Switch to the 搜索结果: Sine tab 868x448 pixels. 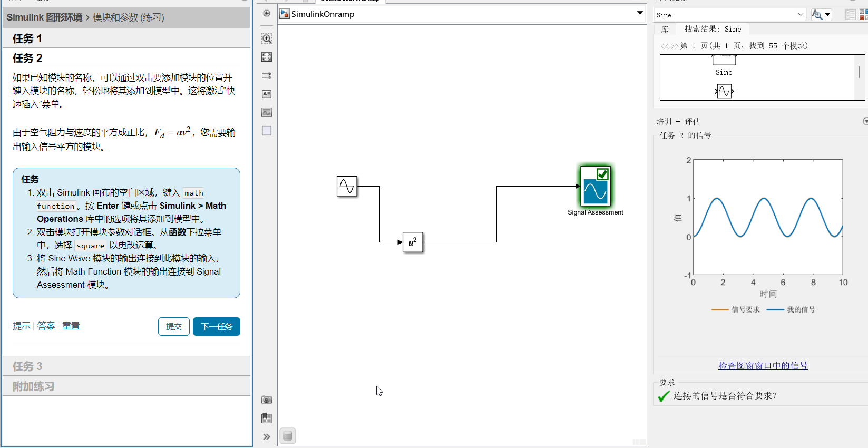[713, 30]
